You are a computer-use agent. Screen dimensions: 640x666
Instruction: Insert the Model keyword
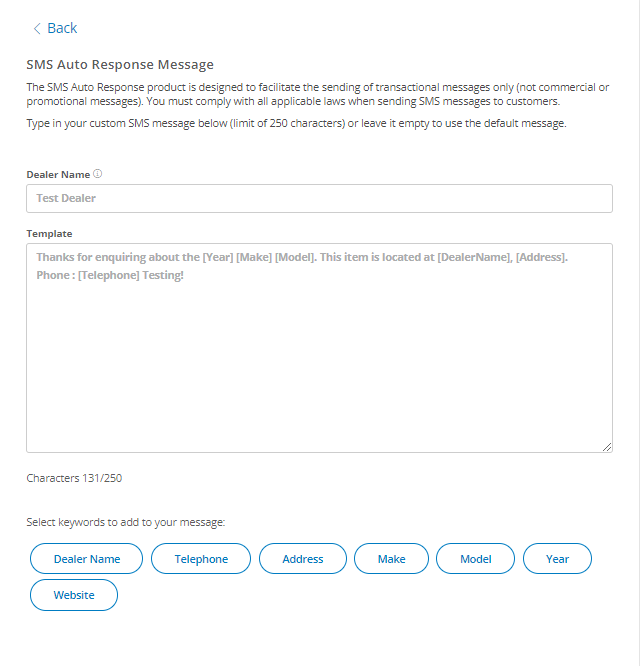[476, 559]
